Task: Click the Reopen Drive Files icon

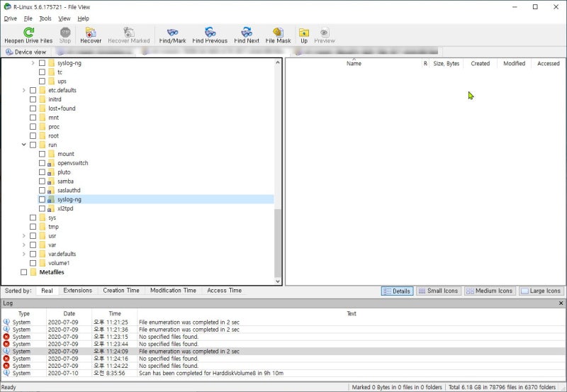Action: click(x=28, y=32)
